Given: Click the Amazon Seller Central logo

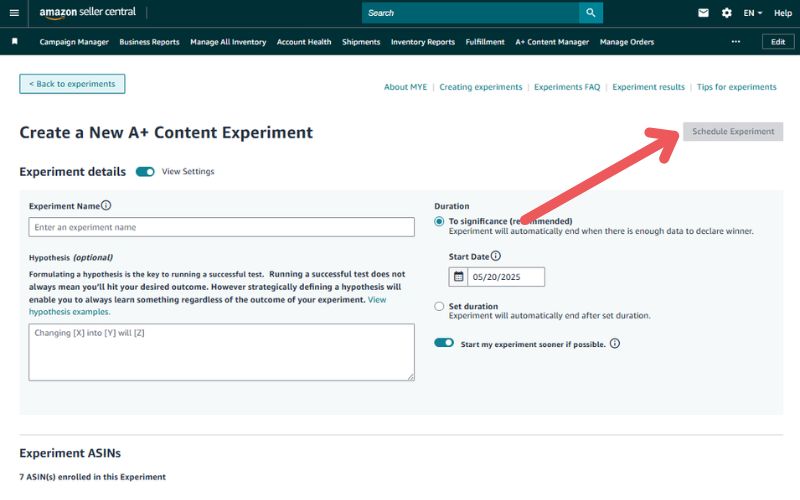Looking at the screenshot, I should [x=88, y=13].
